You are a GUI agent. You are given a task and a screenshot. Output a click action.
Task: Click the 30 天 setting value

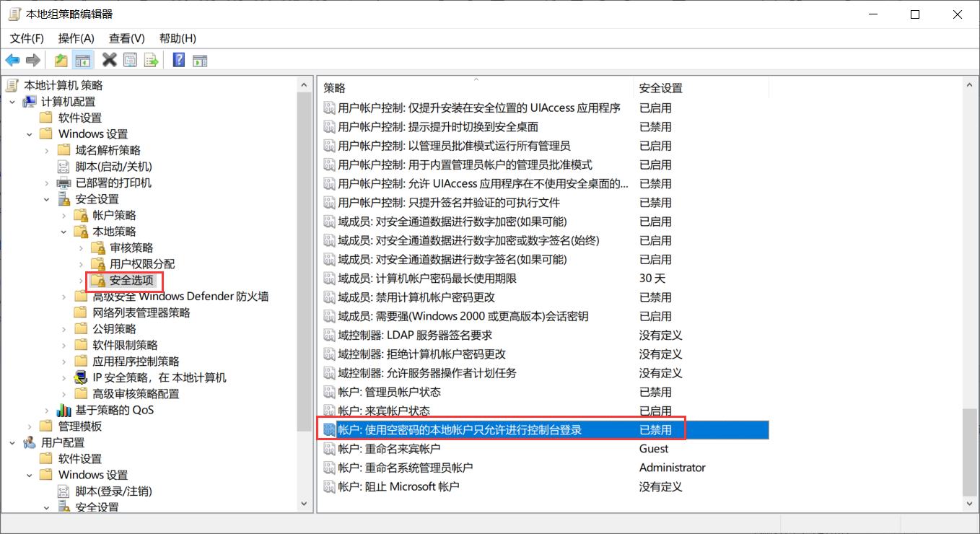[652, 279]
